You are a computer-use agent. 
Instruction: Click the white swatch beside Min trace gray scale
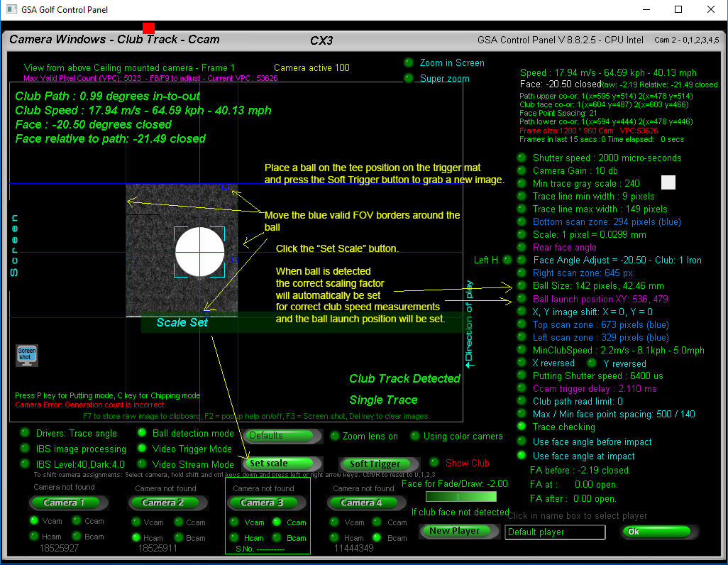[668, 182]
